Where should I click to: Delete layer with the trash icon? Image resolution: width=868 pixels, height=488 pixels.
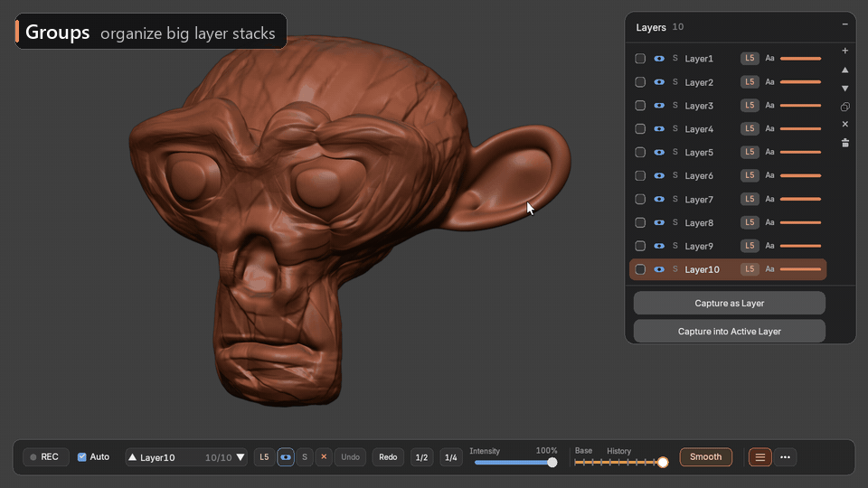(844, 143)
